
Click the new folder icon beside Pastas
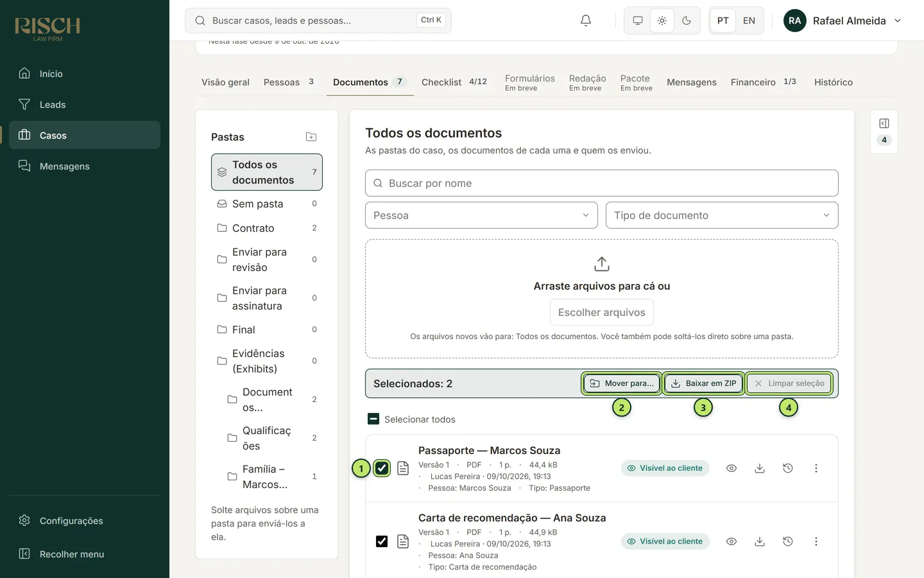pyautogui.click(x=311, y=137)
